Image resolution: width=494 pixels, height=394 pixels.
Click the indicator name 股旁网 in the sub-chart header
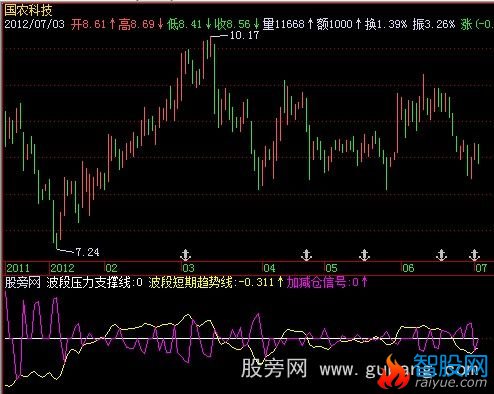click(x=22, y=283)
